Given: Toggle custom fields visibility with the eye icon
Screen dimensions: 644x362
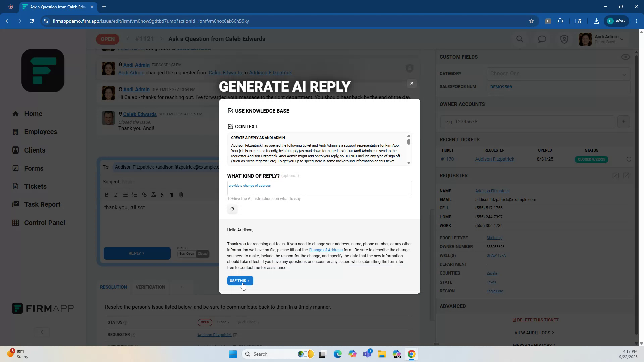Looking at the screenshot, I should click(x=625, y=57).
